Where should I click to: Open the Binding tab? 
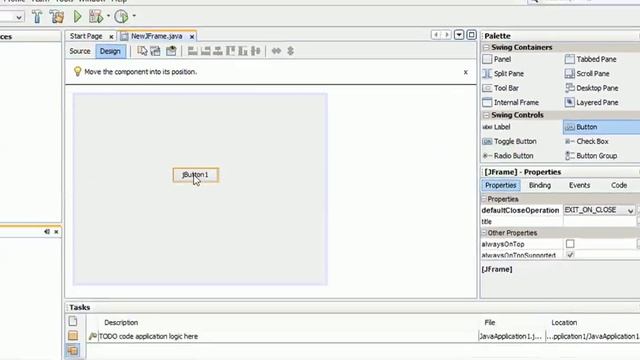coord(540,185)
